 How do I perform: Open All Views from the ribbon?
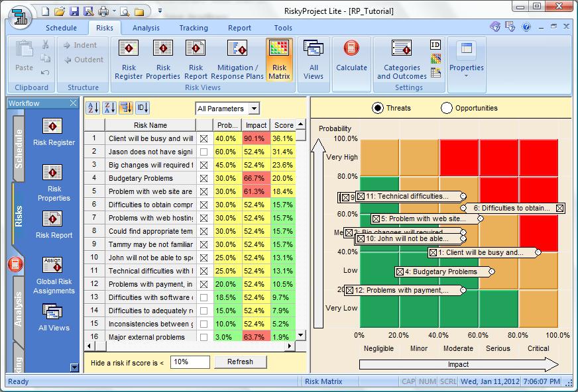[x=314, y=60]
